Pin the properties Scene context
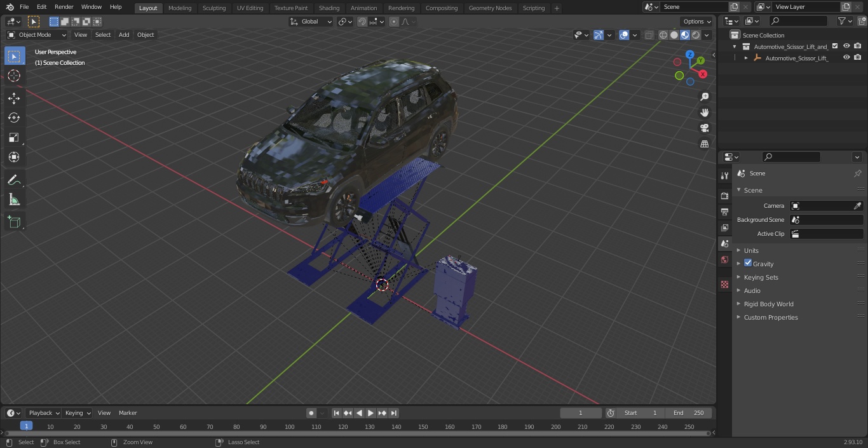This screenshot has width=868, height=448. click(857, 173)
